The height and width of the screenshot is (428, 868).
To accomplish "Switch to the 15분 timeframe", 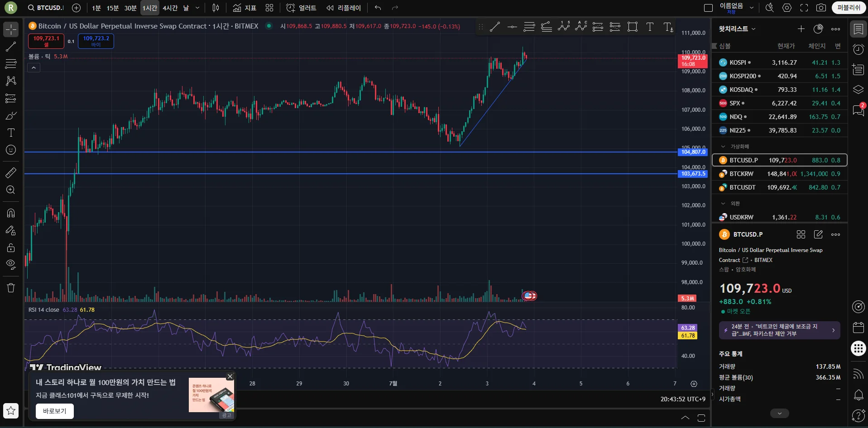I will (x=113, y=8).
